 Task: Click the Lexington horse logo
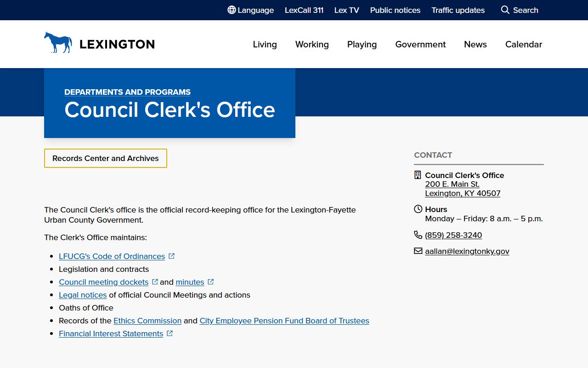pos(58,42)
